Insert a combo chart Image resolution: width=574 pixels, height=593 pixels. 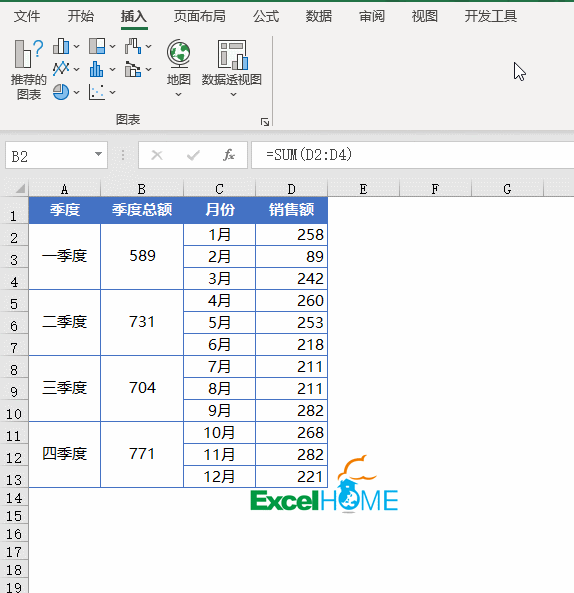(138, 69)
